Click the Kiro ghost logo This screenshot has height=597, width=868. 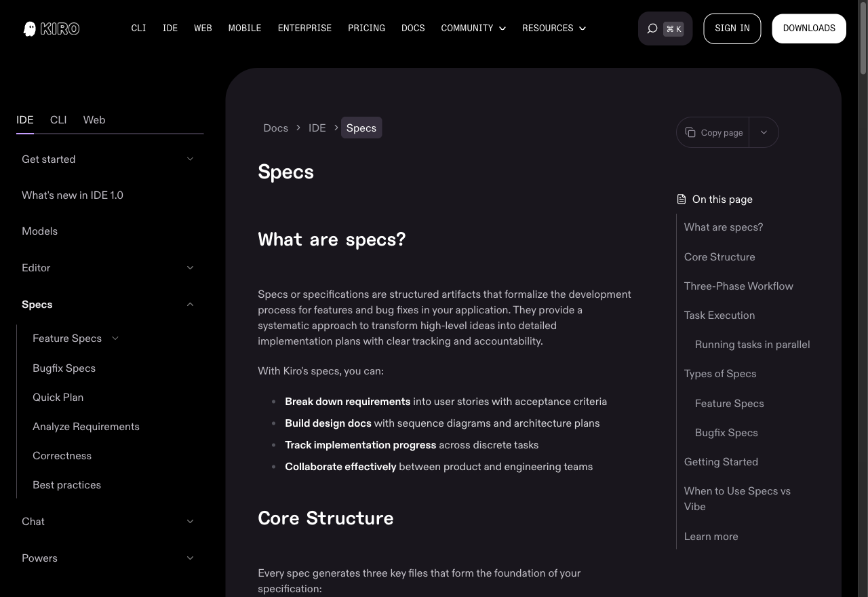tap(30, 28)
